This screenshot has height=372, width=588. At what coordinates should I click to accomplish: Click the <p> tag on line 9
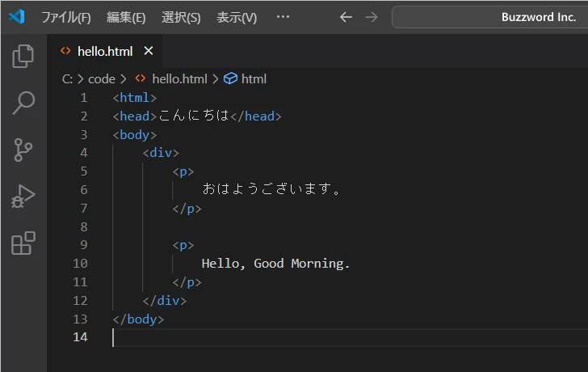[x=183, y=245]
